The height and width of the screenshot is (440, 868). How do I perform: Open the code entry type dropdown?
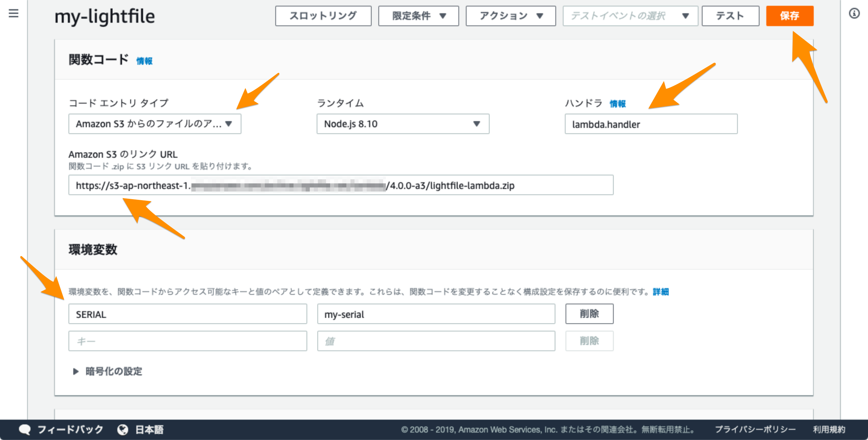coord(155,124)
